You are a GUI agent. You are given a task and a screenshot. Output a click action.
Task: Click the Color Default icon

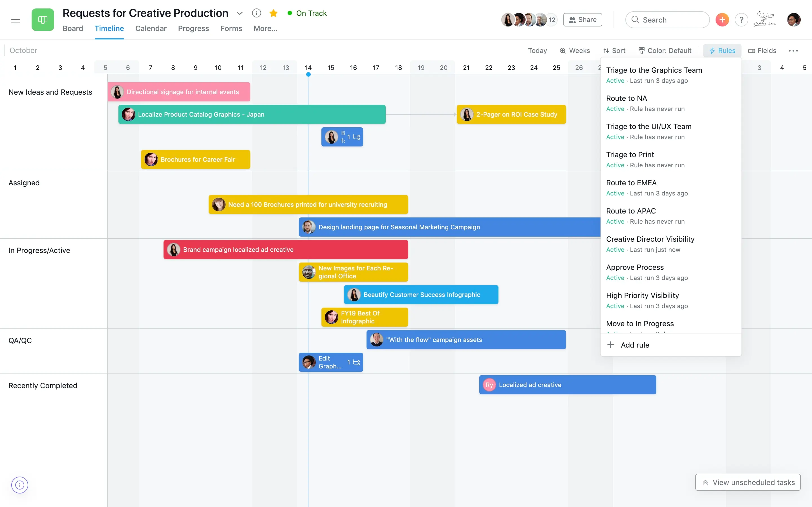(641, 50)
